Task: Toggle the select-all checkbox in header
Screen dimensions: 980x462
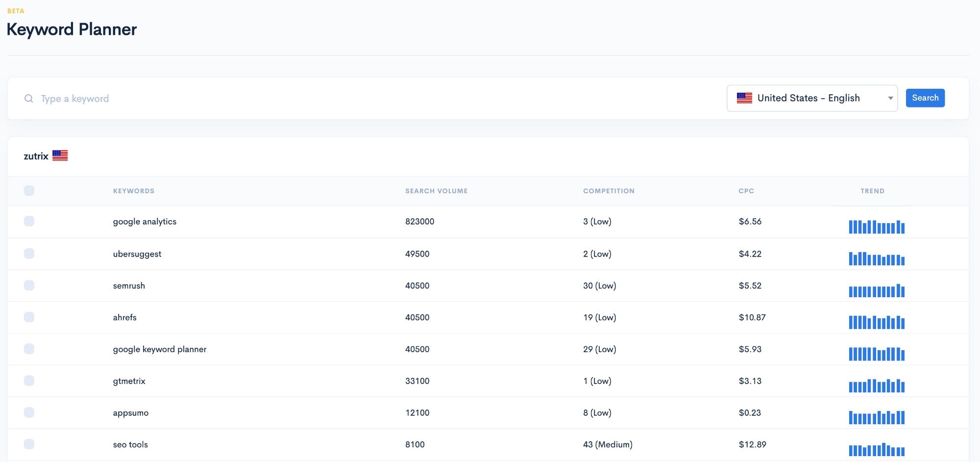Action: (29, 191)
